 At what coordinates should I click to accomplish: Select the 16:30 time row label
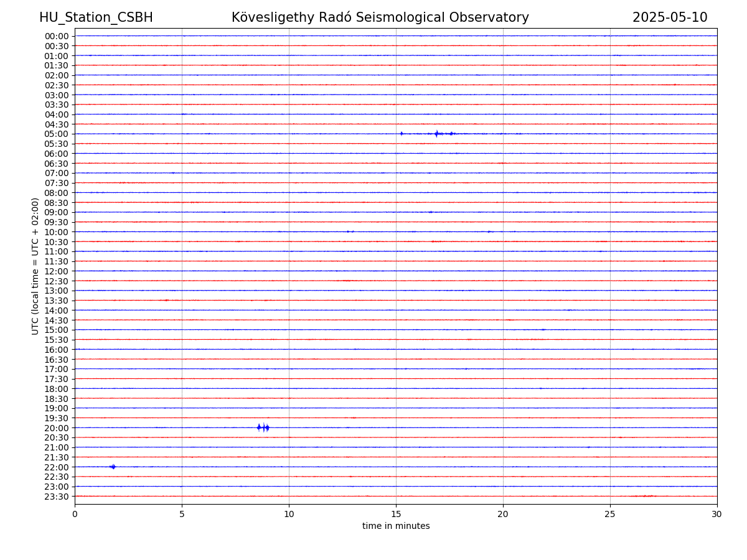pyautogui.click(x=57, y=360)
